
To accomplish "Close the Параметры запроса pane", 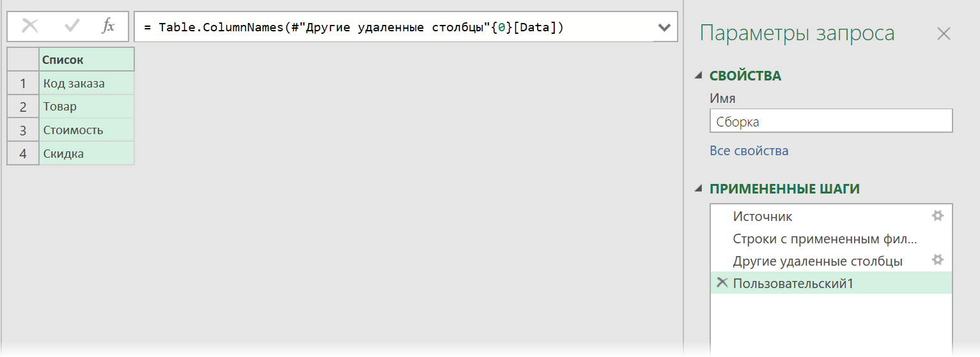I will [944, 34].
